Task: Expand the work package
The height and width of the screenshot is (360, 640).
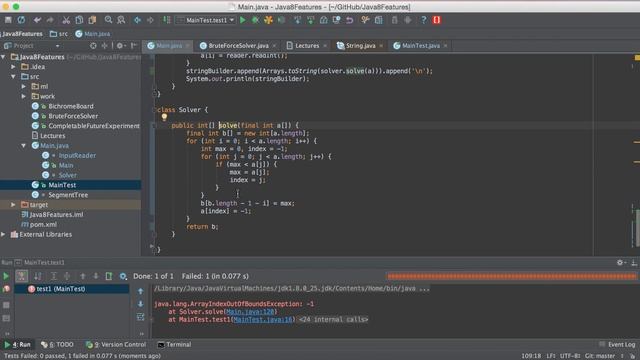Action: click(x=23, y=96)
